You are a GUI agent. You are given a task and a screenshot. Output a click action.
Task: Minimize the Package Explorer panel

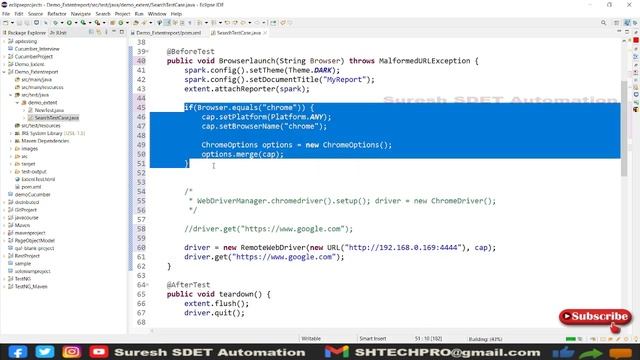(x=114, y=32)
